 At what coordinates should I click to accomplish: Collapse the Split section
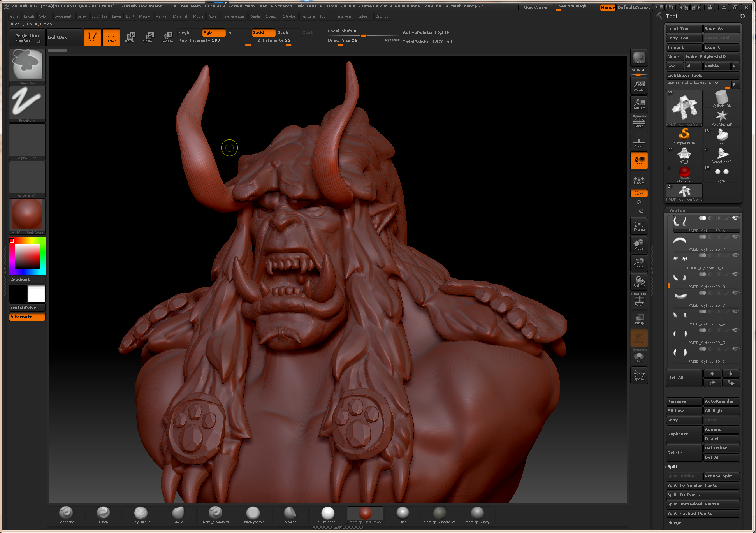672,466
